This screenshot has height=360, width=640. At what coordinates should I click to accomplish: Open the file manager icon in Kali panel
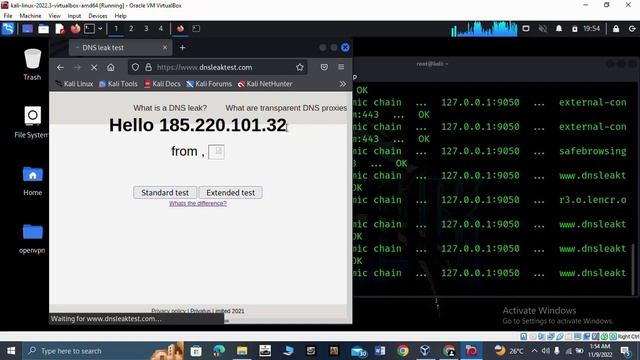43,29
